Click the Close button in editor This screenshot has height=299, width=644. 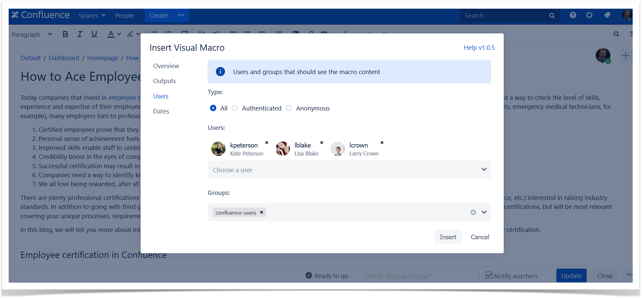605,276
